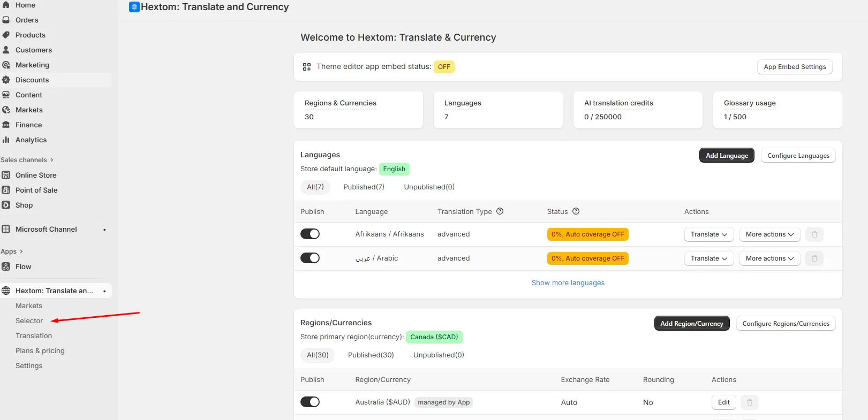The width and height of the screenshot is (868, 420).
Task: Delete Australia region with trash icon
Action: click(750, 402)
